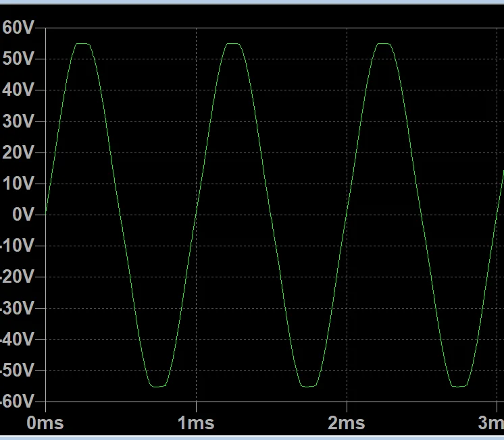Click the first negative trough of waveform

pyautogui.click(x=158, y=386)
